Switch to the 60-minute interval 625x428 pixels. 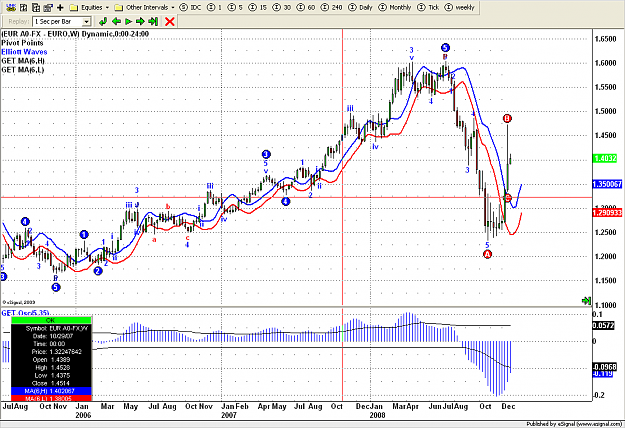[x=306, y=7]
